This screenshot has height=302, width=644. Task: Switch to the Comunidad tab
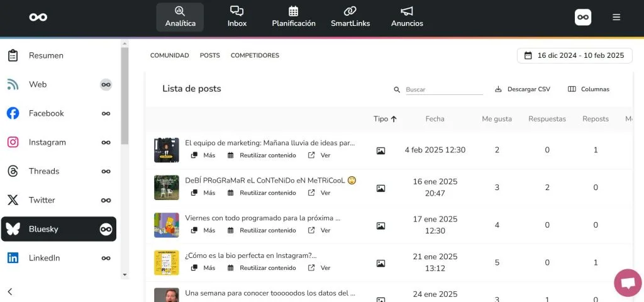coord(169,55)
